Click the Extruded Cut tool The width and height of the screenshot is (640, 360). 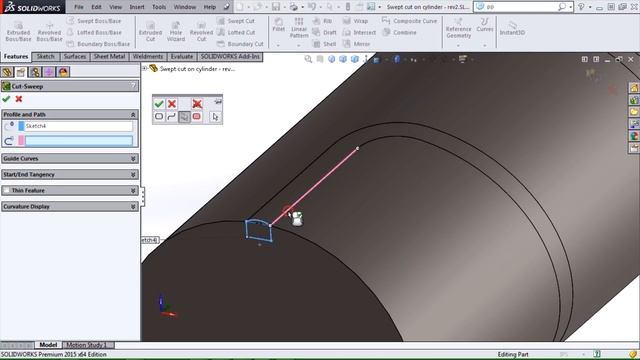[150, 31]
